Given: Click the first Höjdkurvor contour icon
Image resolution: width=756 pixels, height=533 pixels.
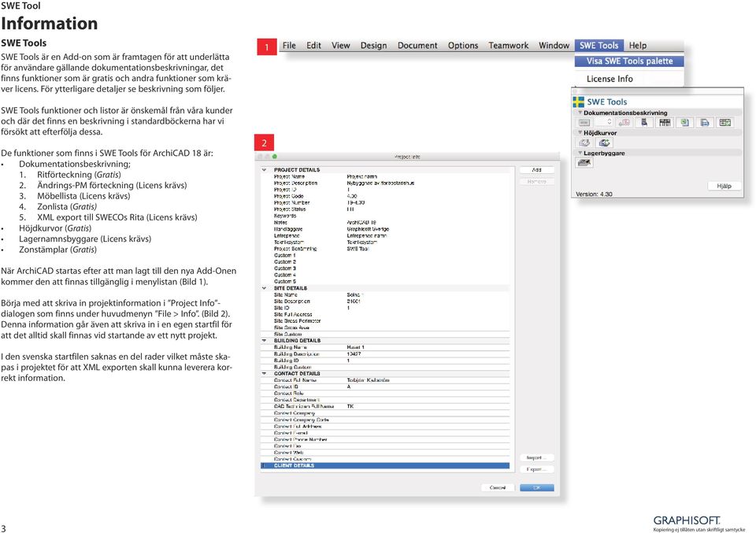Looking at the screenshot, I should click(584, 143).
